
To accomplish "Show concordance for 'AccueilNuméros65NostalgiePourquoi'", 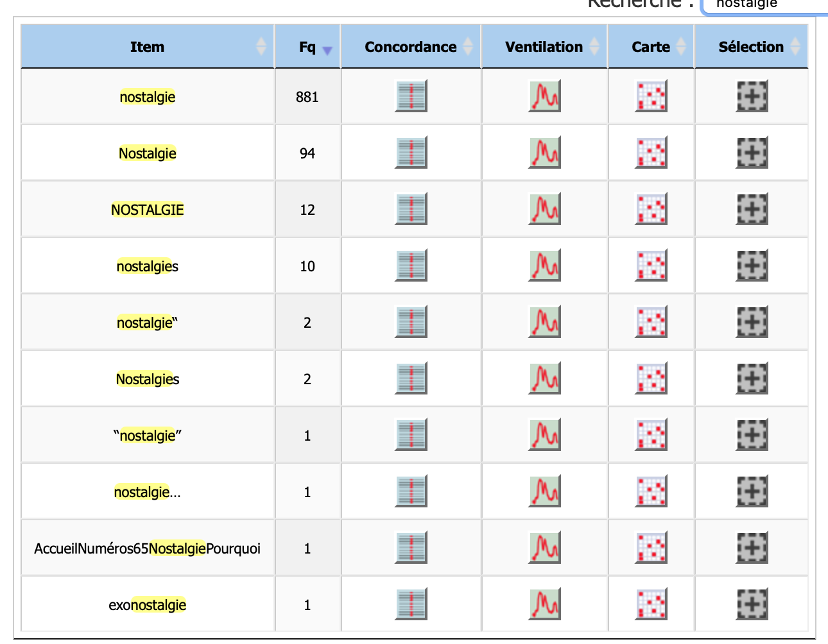I will [x=411, y=548].
